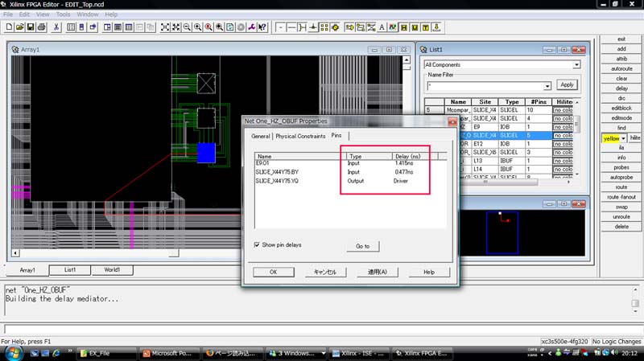Click the Save floppy disk icon

31,27
